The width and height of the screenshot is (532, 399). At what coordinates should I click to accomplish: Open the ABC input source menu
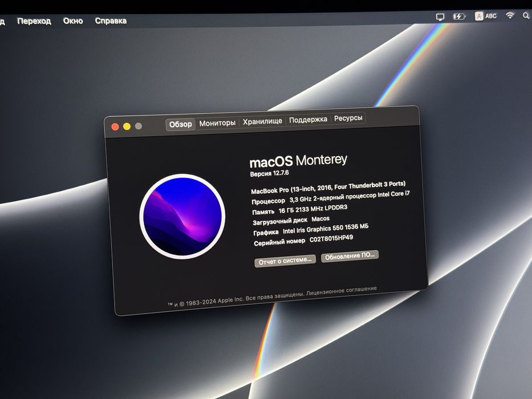point(486,16)
